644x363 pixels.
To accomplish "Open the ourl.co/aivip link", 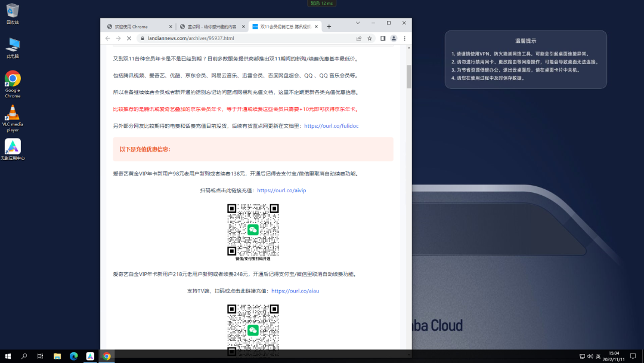I will pos(281,190).
